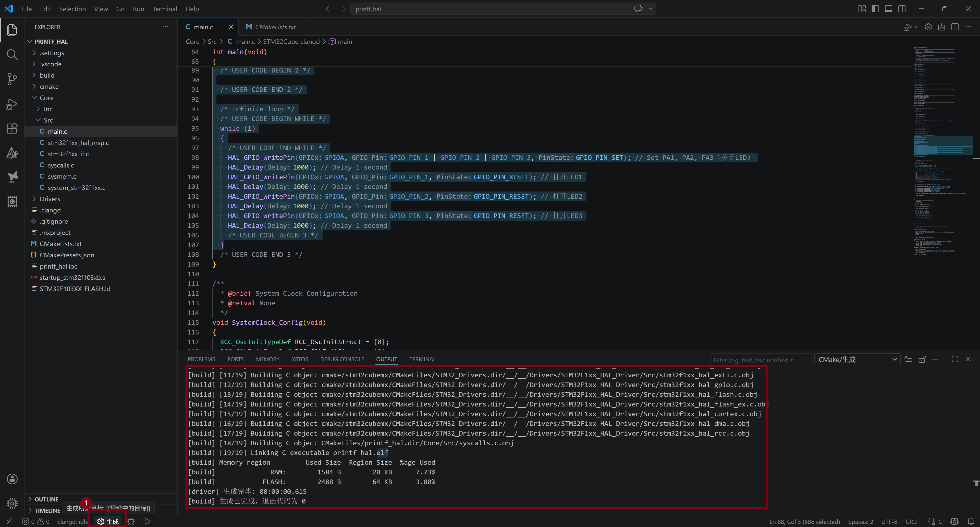
Task: Open syscalls.c file in explorer
Action: [101, 165]
